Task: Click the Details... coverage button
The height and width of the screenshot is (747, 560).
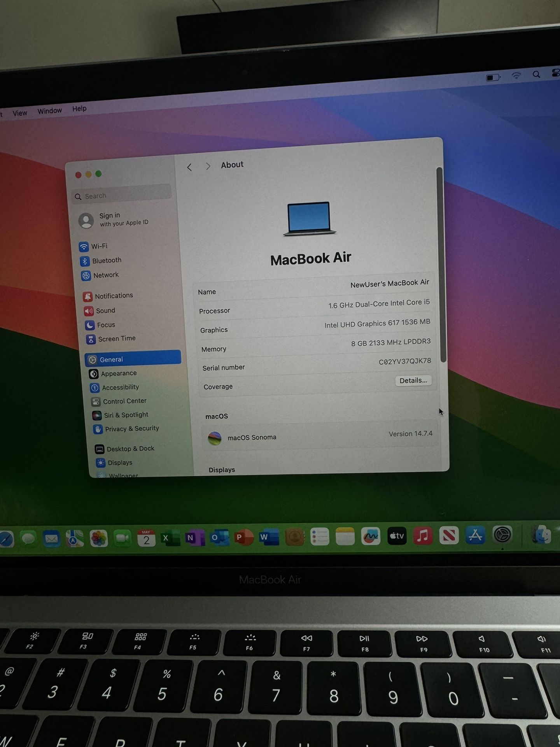Action: coord(413,381)
